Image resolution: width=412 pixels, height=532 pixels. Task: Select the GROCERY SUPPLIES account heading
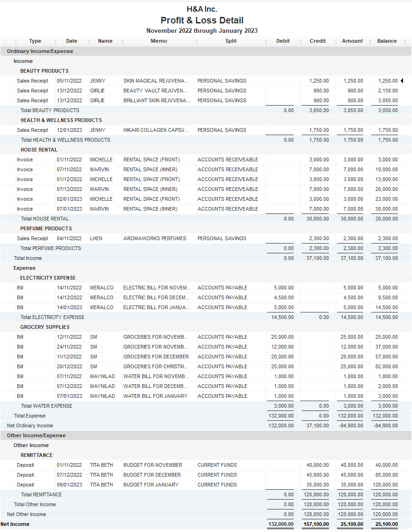pos(45,327)
